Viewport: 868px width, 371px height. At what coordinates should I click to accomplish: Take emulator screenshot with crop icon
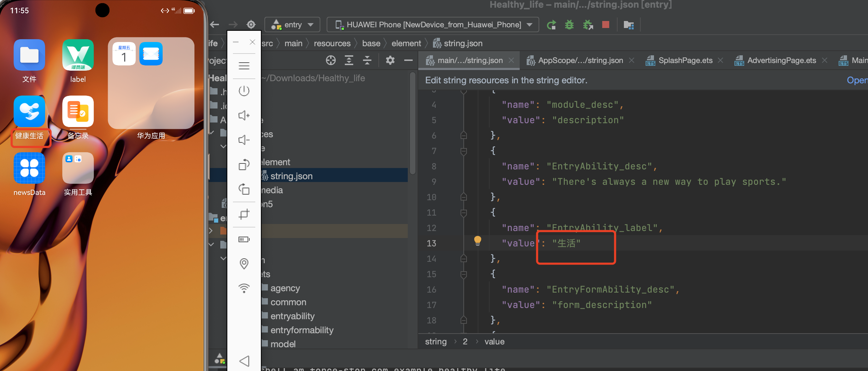point(244,214)
